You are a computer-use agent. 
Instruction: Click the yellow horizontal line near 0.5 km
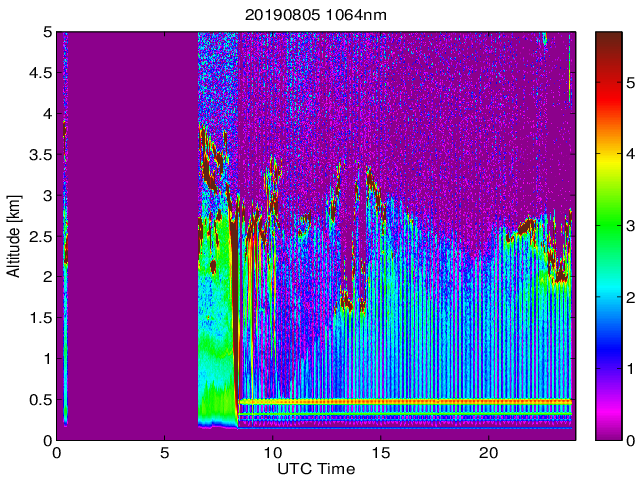coord(400,401)
